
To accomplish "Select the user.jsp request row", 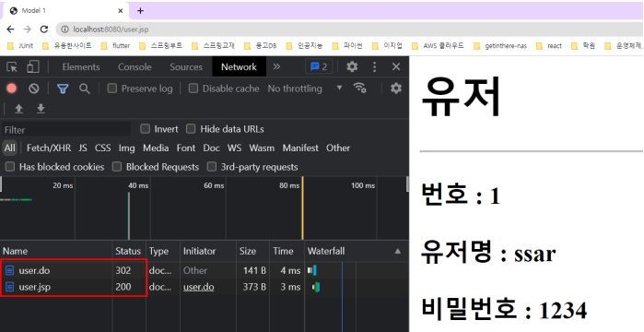I will click(x=205, y=287).
